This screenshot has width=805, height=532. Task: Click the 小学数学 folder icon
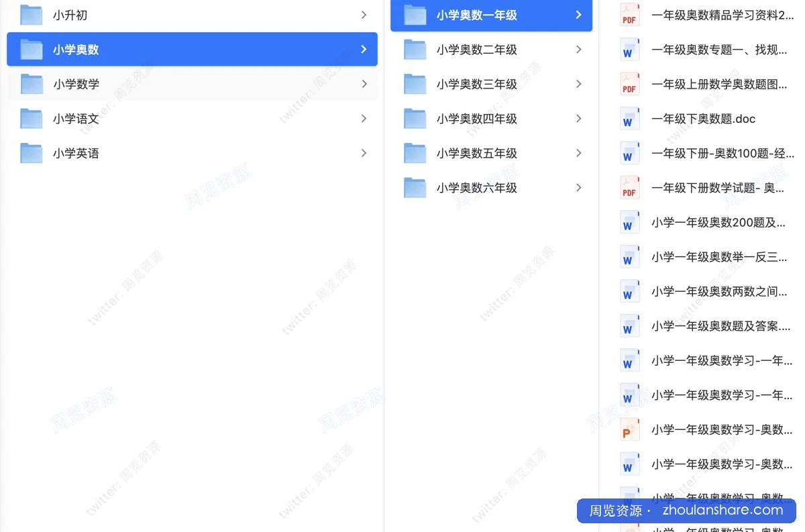[32, 84]
